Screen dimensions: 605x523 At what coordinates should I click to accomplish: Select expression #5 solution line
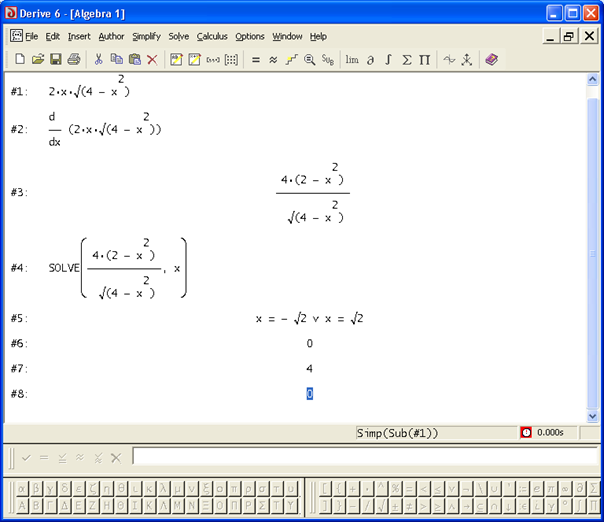[309, 319]
